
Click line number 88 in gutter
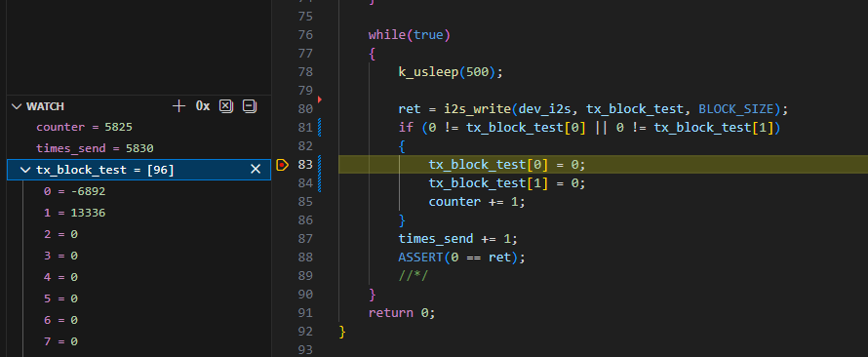coord(305,258)
